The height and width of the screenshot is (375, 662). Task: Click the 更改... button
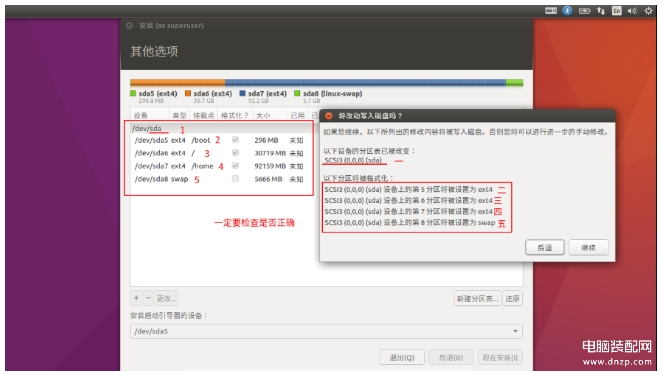[166, 298]
